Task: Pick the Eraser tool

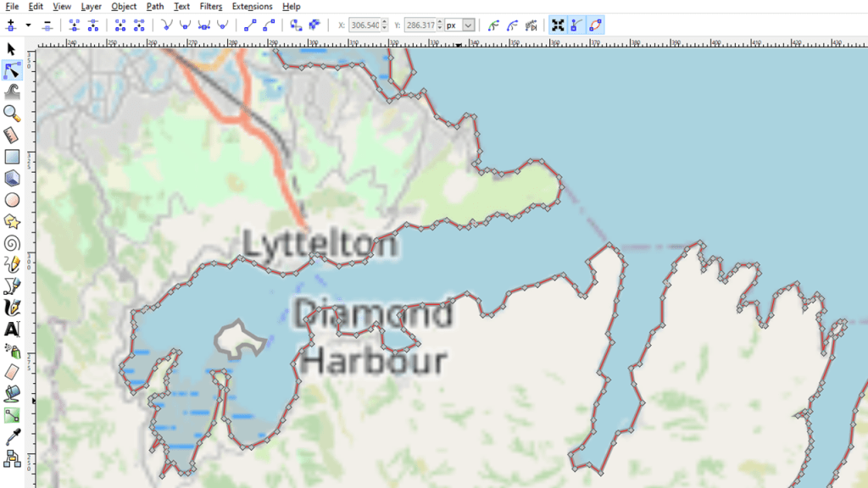Action: click(x=12, y=372)
